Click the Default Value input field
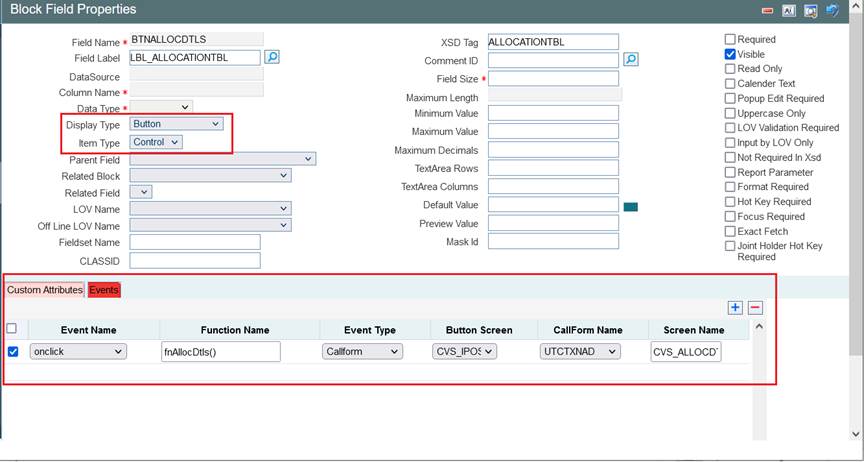The width and height of the screenshot is (864, 462). point(553,205)
